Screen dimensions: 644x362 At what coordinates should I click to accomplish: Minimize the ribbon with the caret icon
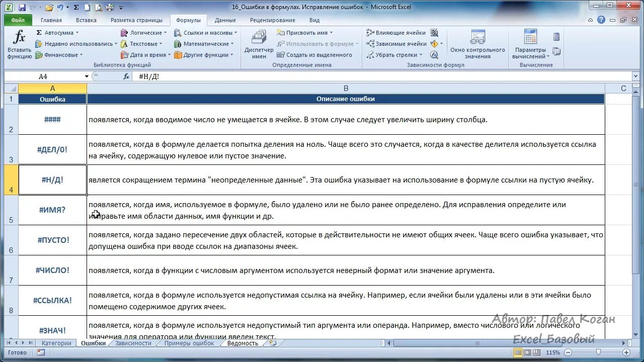pyautogui.click(x=591, y=20)
